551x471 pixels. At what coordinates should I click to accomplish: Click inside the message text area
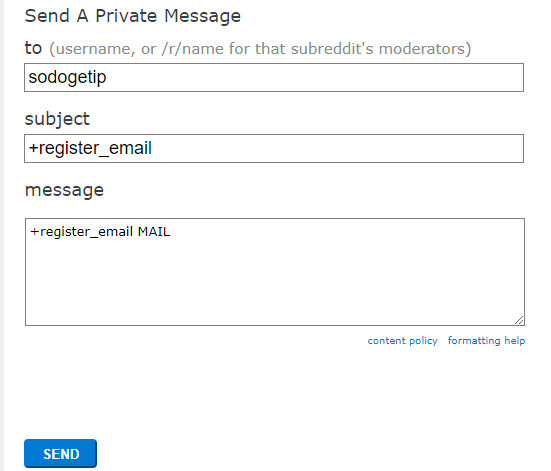tap(275, 272)
